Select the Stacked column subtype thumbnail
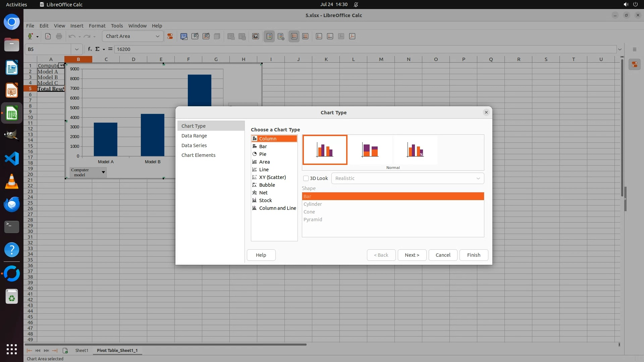This screenshot has height=362, width=644. (370, 150)
